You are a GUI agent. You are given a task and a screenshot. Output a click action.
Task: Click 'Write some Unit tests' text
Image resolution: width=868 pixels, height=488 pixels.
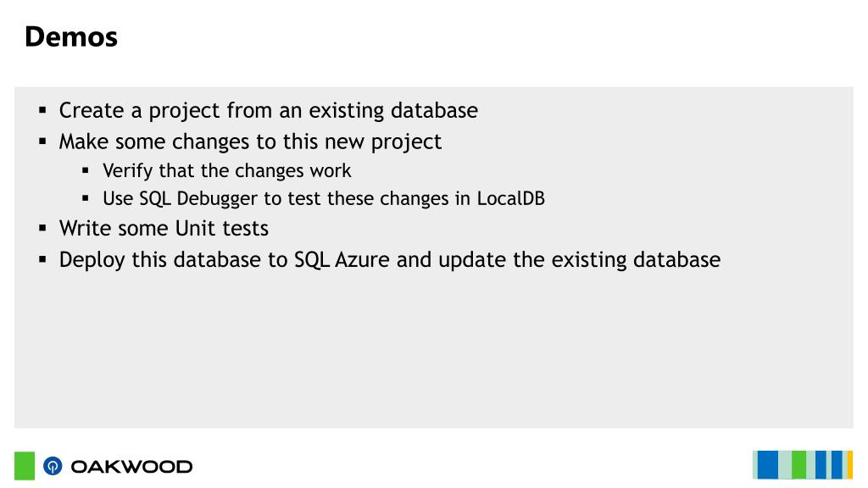point(164,228)
